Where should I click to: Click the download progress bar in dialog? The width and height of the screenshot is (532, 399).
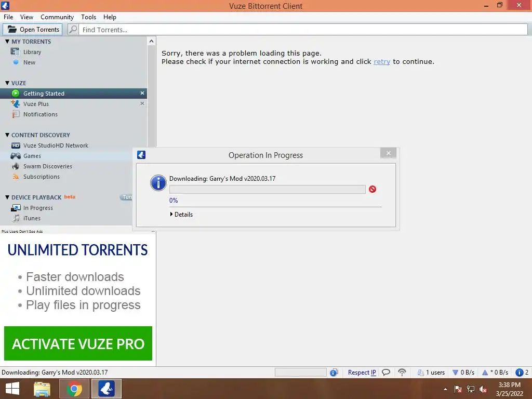coord(268,189)
